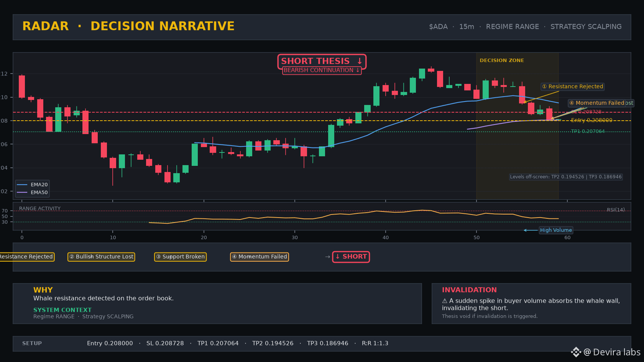Click TP2 0.194526 in the SETUP bar
The width and height of the screenshot is (644, 362).
273,344
